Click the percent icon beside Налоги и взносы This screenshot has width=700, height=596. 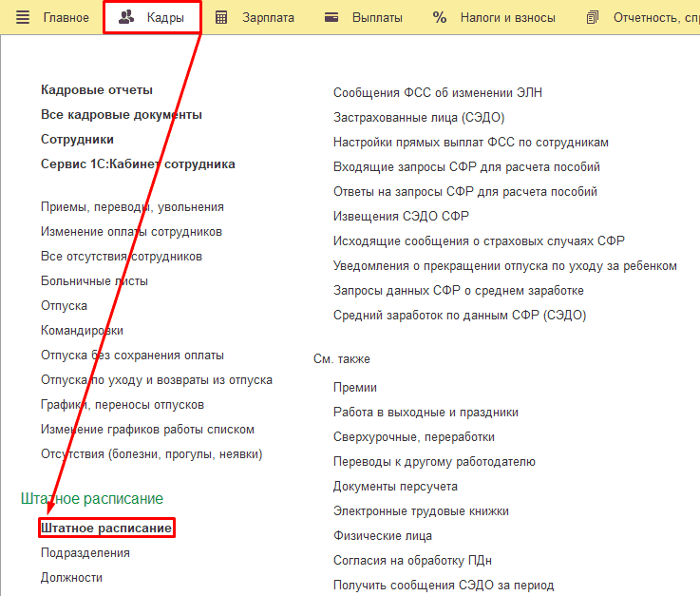[x=440, y=17]
